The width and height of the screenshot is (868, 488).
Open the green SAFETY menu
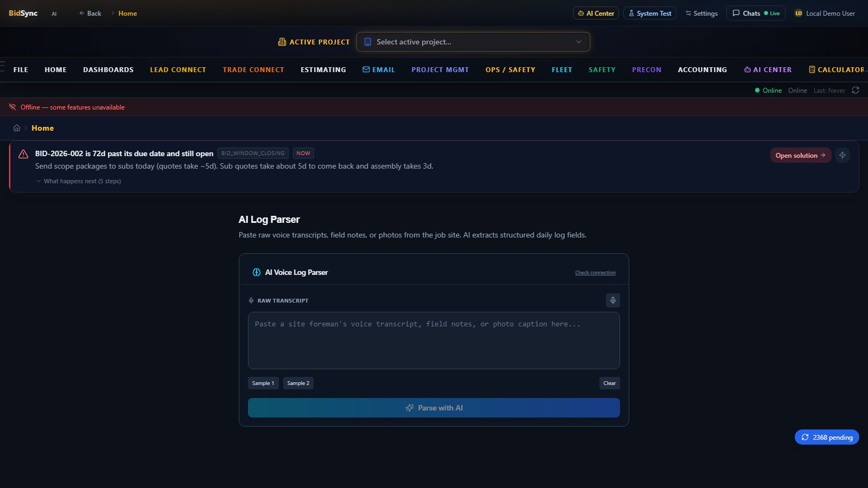(602, 69)
